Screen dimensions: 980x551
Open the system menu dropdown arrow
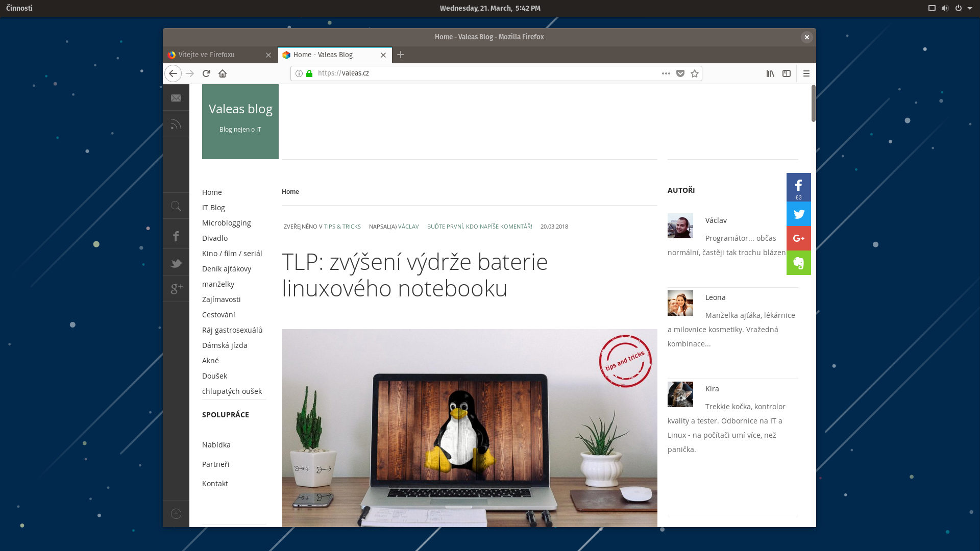970,8
